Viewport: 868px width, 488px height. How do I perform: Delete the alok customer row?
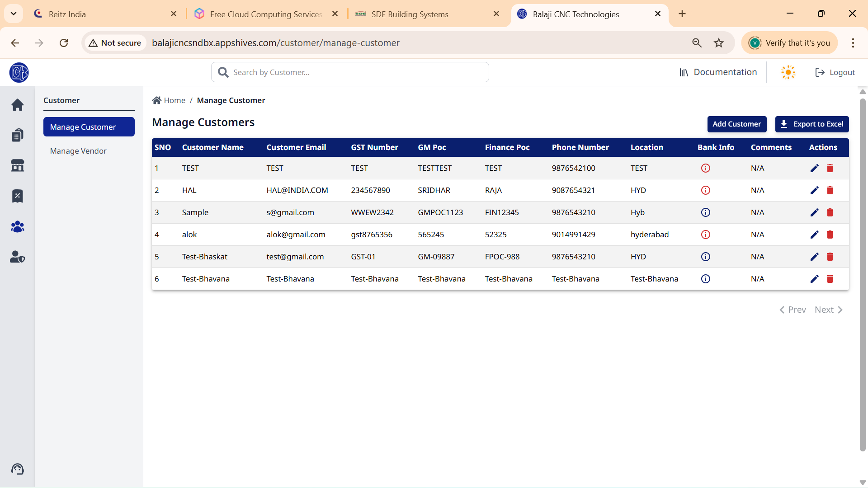tap(830, 235)
